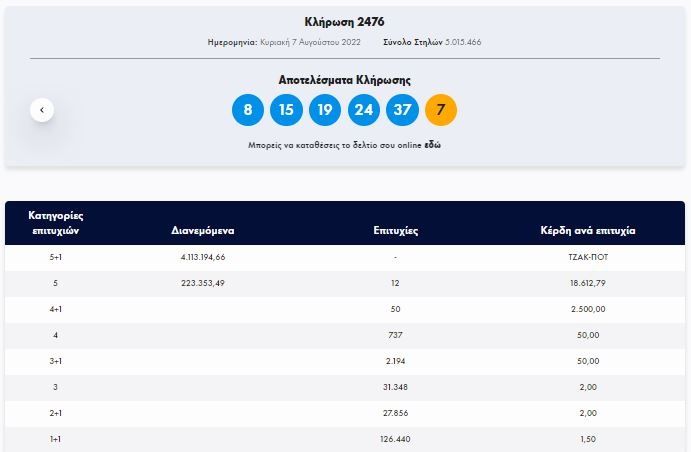This screenshot has width=691, height=452.
Task: Click the blue ball number 37
Action: (x=402, y=110)
